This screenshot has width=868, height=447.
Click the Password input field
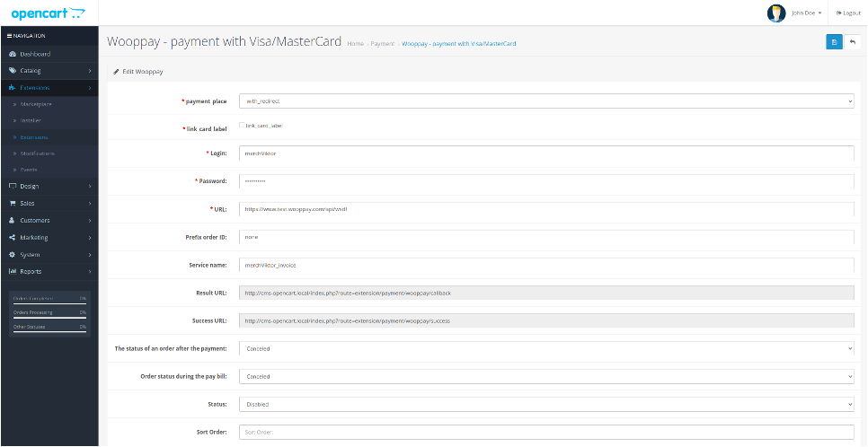click(x=546, y=181)
